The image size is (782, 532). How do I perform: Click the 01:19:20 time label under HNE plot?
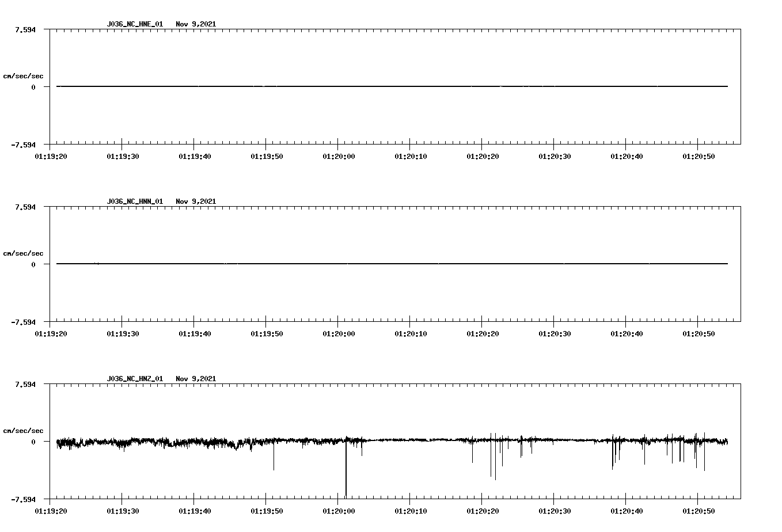pyautogui.click(x=51, y=156)
